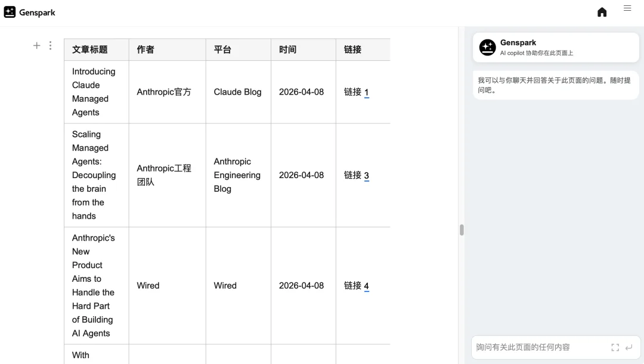Click the Genspark copilot panel title
The height and width of the screenshot is (364, 644).
(x=518, y=43)
